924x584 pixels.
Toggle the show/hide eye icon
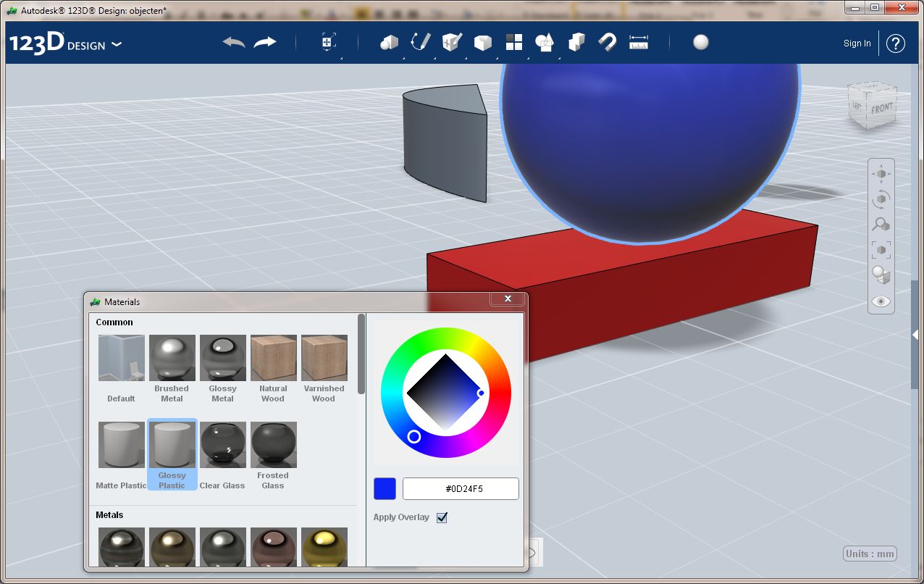tap(881, 301)
